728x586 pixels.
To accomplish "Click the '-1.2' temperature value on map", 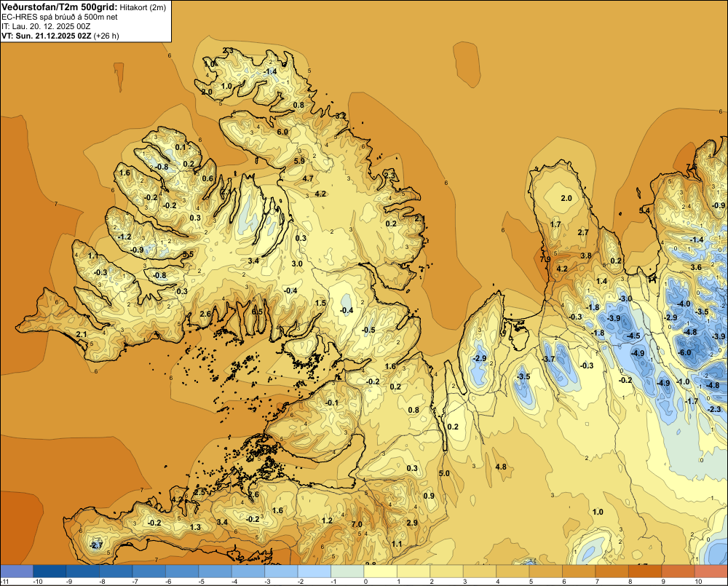I will click(124, 237).
